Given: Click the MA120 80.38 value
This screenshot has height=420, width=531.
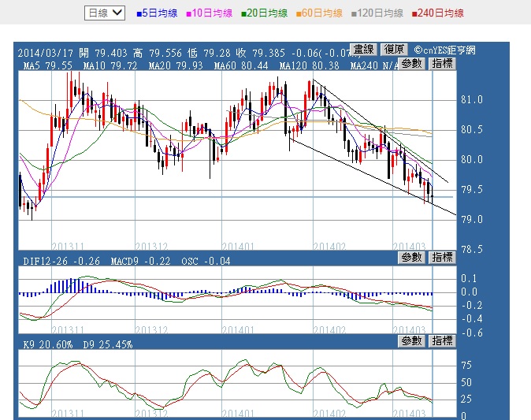Looking at the screenshot, I should pyautogui.click(x=309, y=65).
